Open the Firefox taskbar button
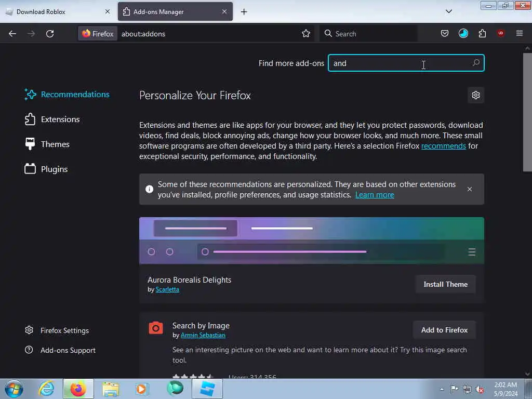The image size is (532, 399). pyautogui.click(x=78, y=389)
